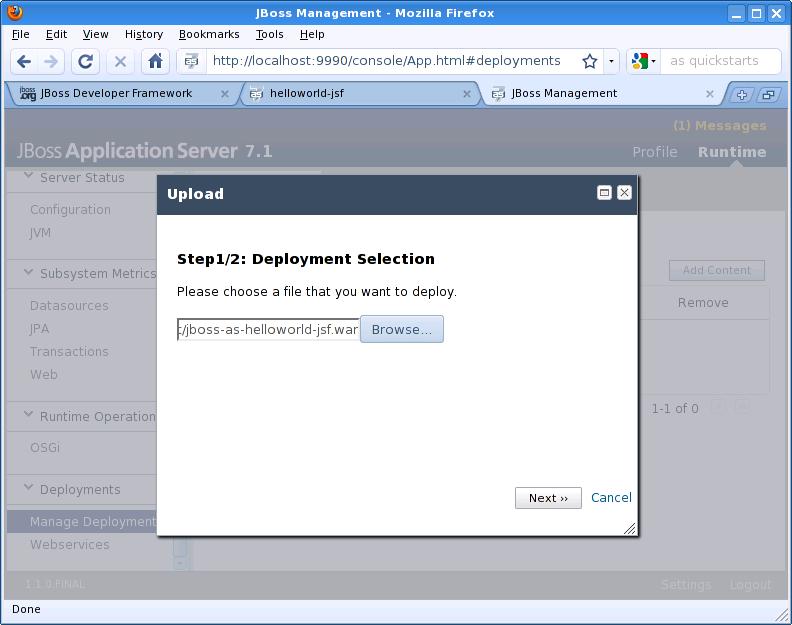Grab the Upload dialog resize handle
Viewport: 792px width, 625px height.
coord(630,528)
